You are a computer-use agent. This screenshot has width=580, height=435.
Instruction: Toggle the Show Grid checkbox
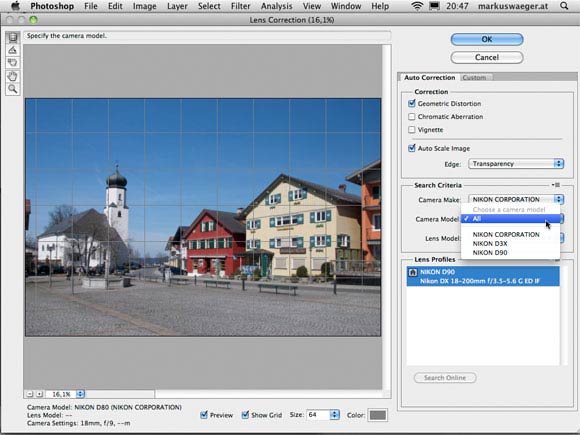click(245, 415)
